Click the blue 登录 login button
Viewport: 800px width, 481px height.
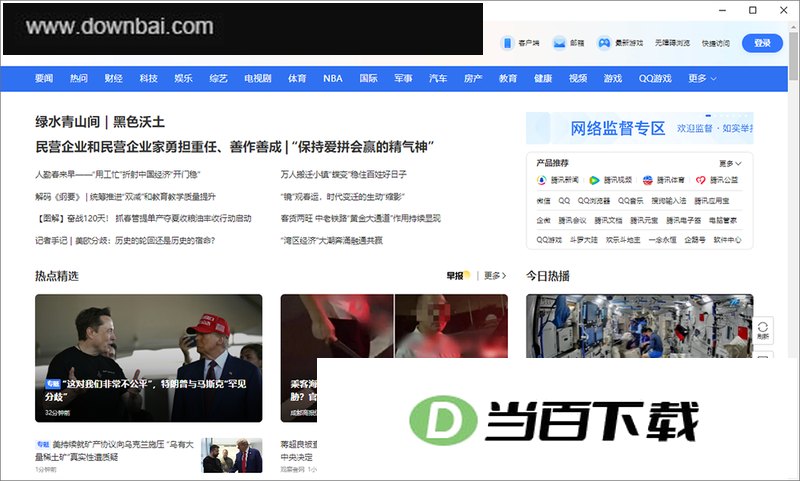click(762, 43)
